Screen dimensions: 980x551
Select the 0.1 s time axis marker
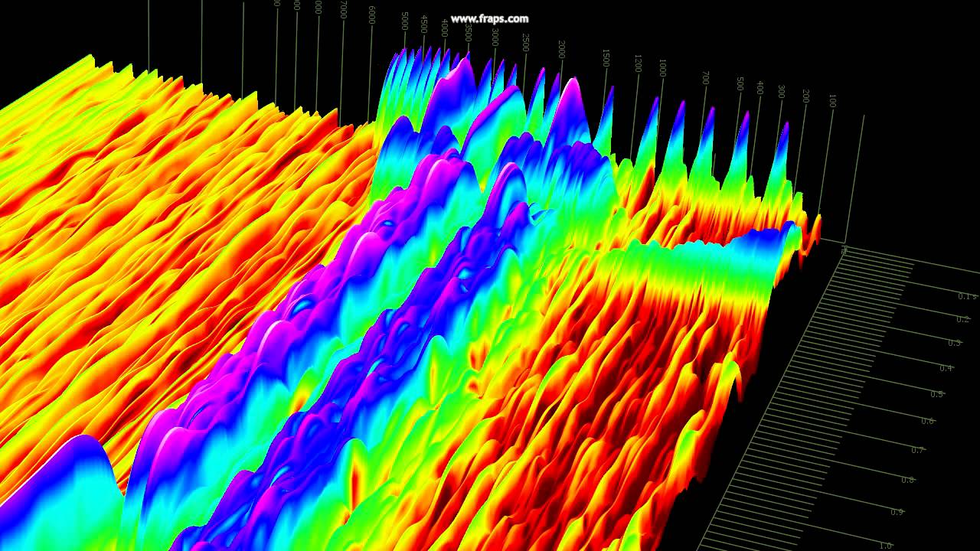pyautogui.click(x=967, y=295)
